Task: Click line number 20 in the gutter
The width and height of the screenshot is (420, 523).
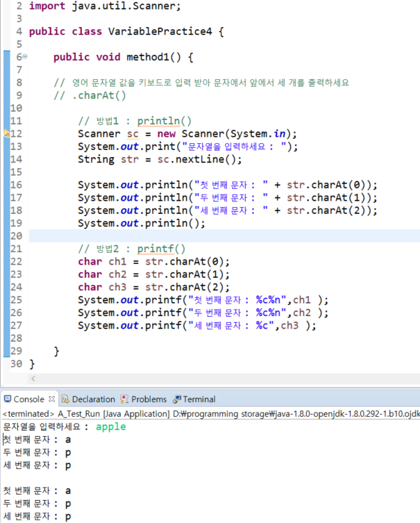Action: pyautogui.click(x=16, y=236)
